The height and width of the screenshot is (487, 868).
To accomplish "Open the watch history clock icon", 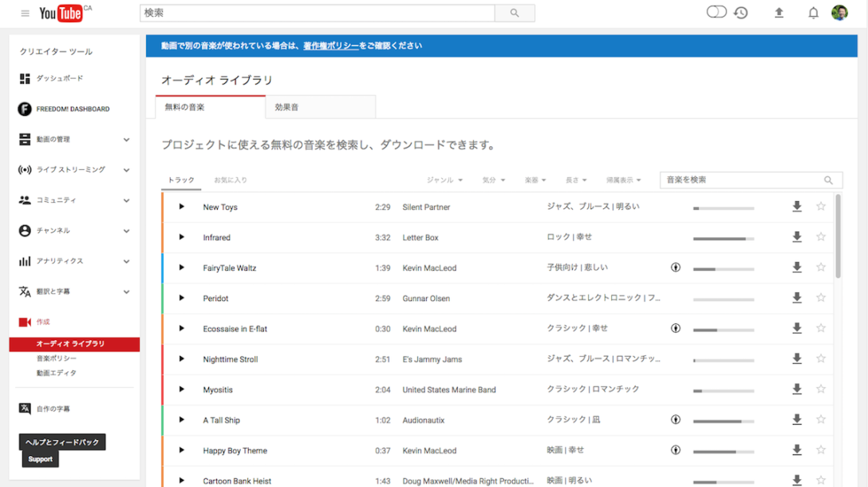I will click(x=740, y=12).
